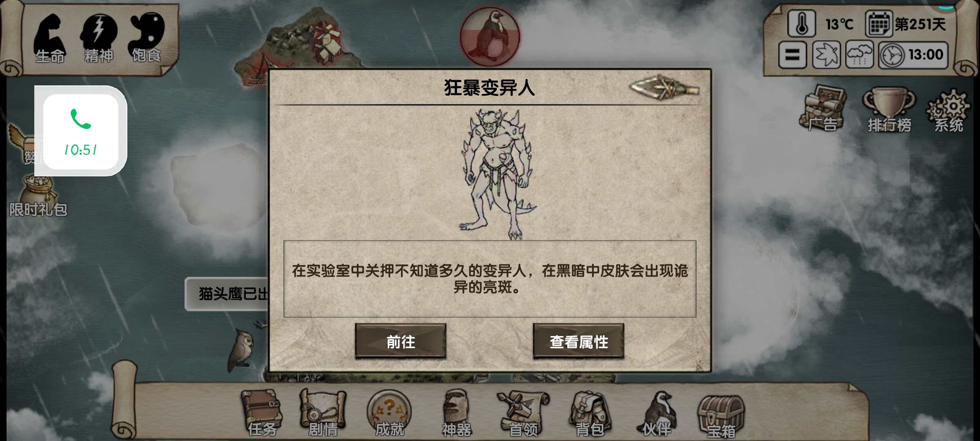Click the 查看属性 view attributes button
The image size is (980, 441).
pyautogui.click(x=579, y=341)
